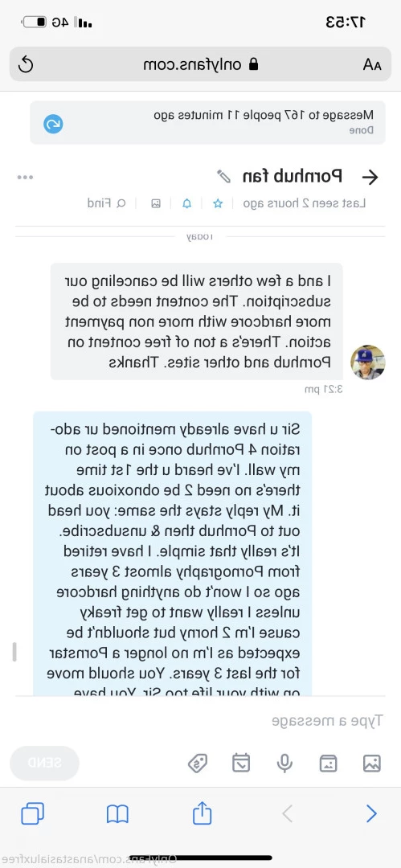Set a message price tag
The image size is (401, 868).
[198, 764]
